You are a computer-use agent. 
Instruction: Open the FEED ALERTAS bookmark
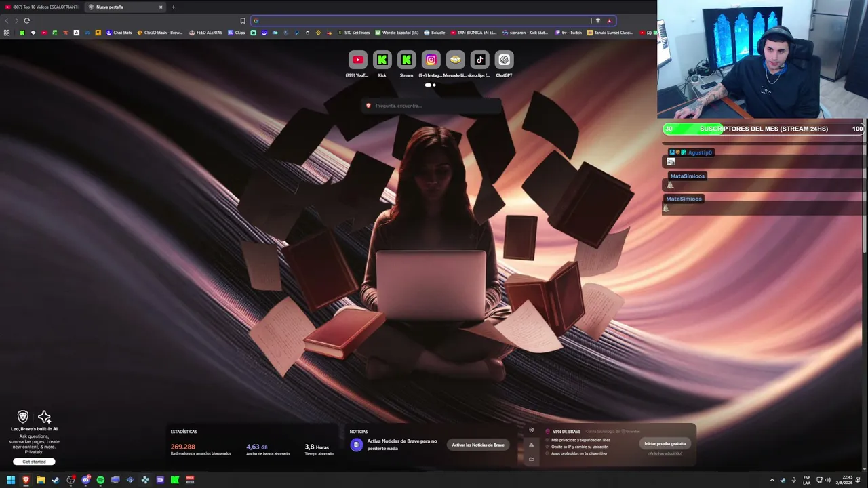[205, 33]
